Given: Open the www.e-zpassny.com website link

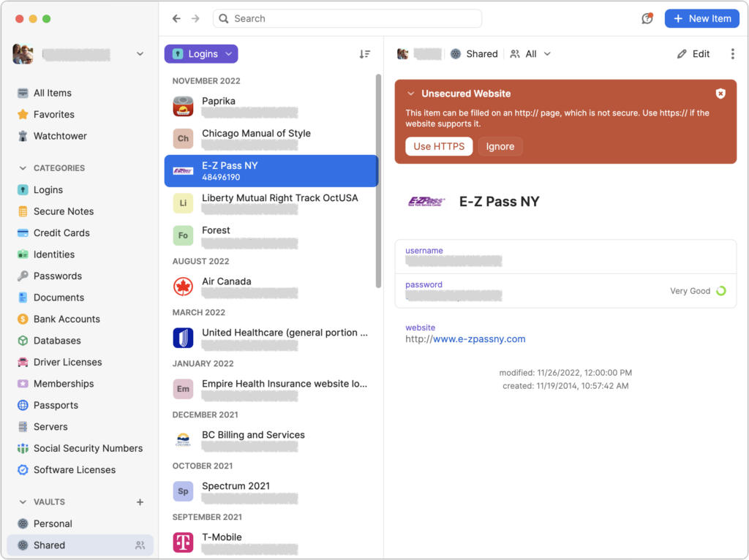Looking at the screenshot, I should (x=479, y=339).
